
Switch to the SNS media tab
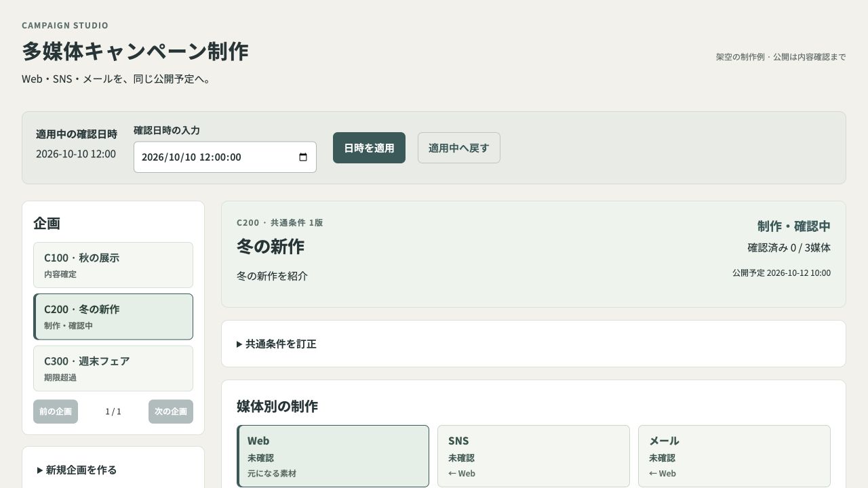[534, 456]
